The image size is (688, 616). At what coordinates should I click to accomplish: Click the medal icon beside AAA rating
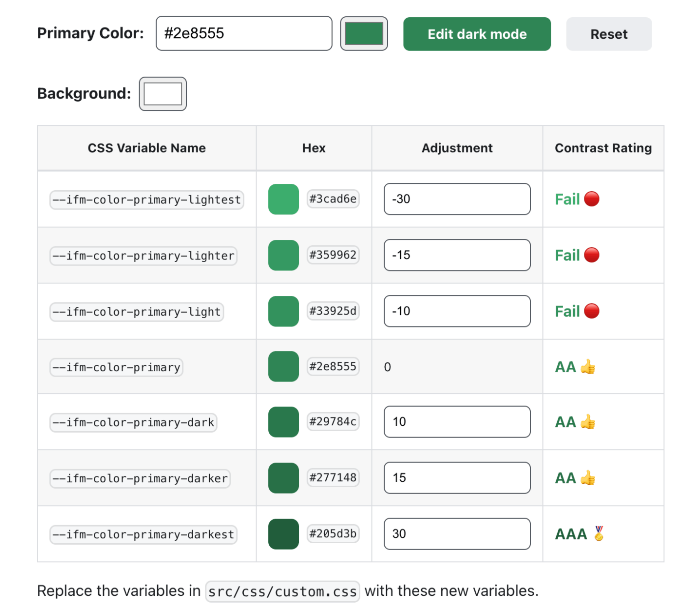coord(599,533)
